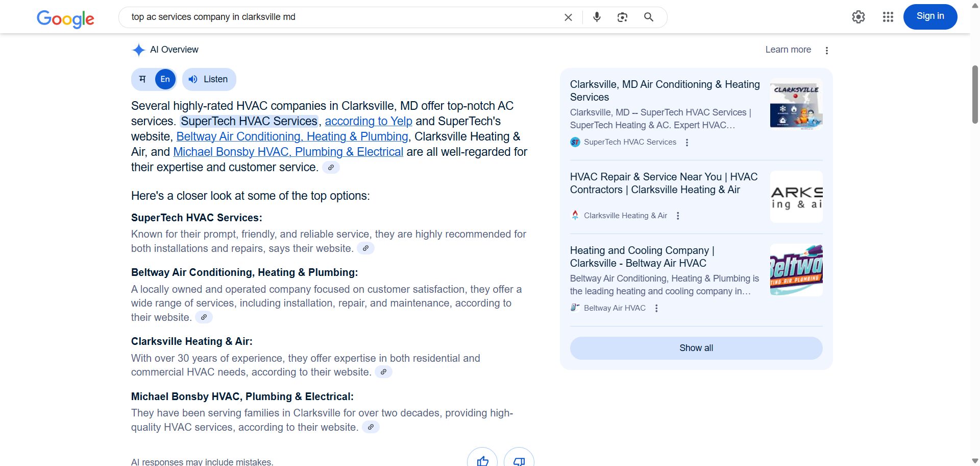This screenshot has height=466, width=980.
Task: Click the Beltway Air Conditioning, Heating & Plumbing: heading
Action: tap(244, 272)
